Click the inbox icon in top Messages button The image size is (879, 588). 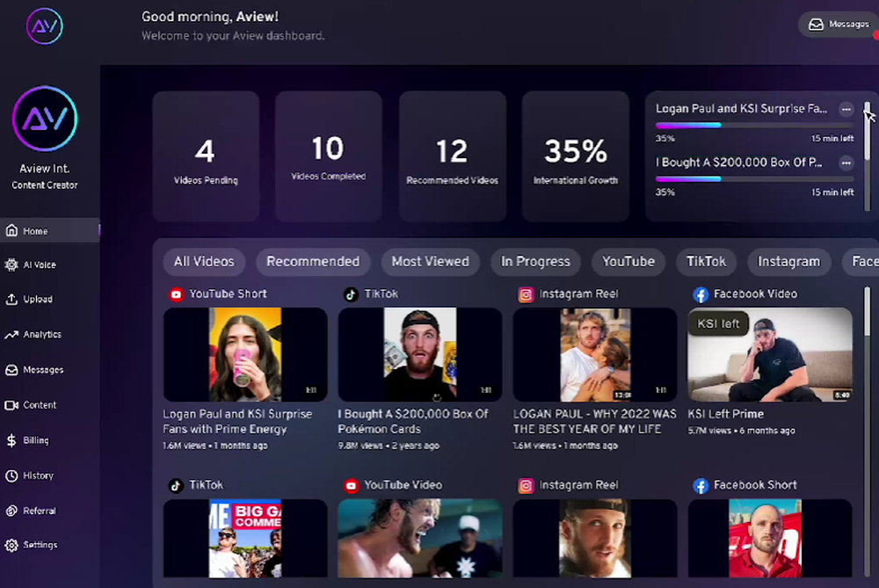(x=817, y=25)
